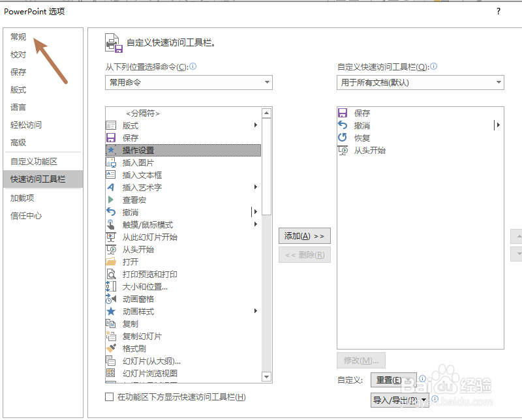Screen dimensions: 522x420
Task: Click 撤消 icon in right toolbar list
Action: 343,125
